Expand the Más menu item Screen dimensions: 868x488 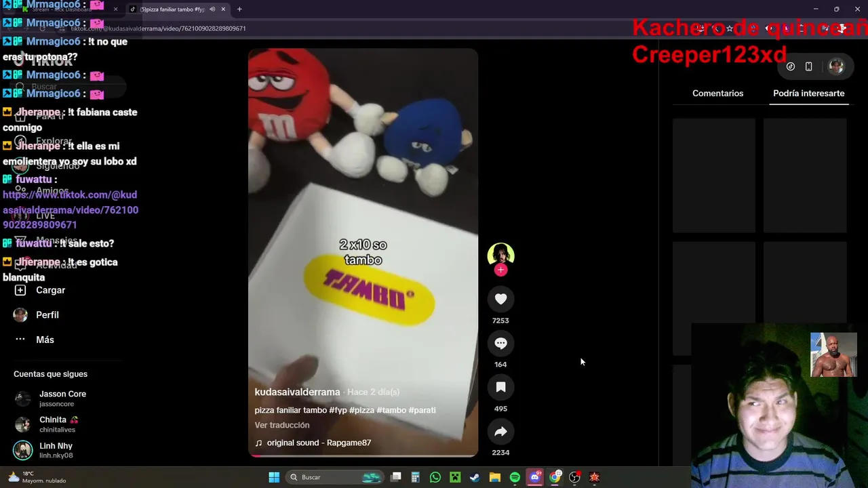pyautogui.click(x=45, y=340)
